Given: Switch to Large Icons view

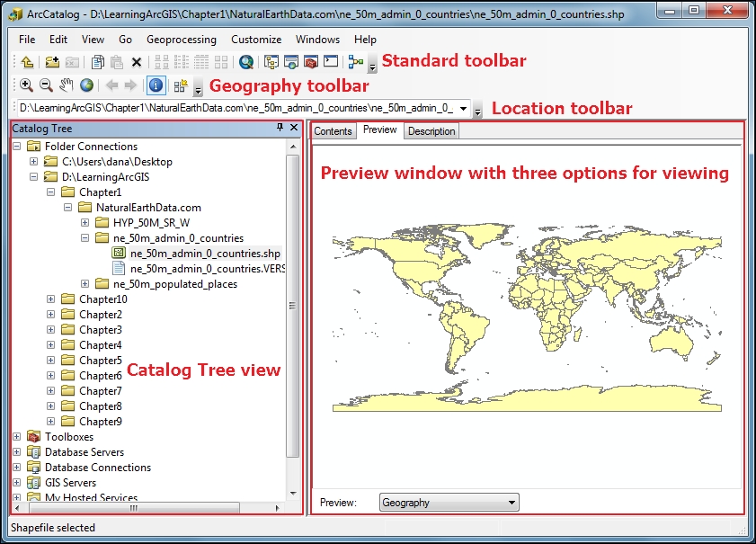Looking at the screenshot, I should coord(162,62).
